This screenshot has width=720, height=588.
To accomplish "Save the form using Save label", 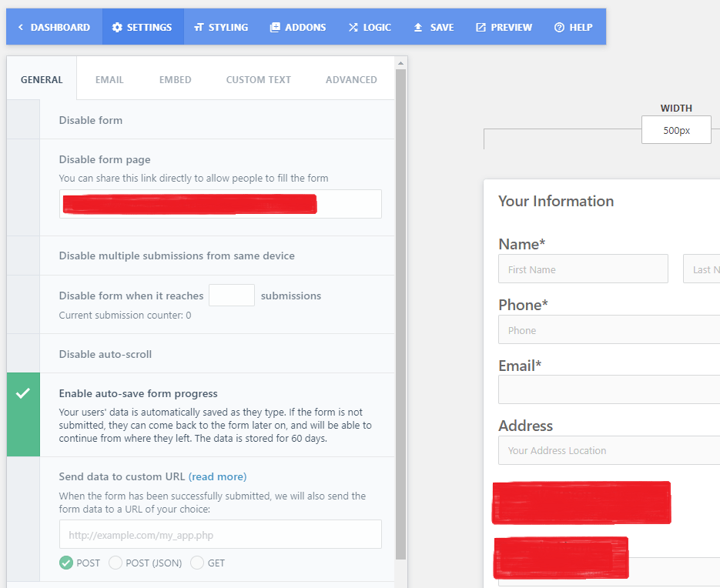I will tap(442, 28).
